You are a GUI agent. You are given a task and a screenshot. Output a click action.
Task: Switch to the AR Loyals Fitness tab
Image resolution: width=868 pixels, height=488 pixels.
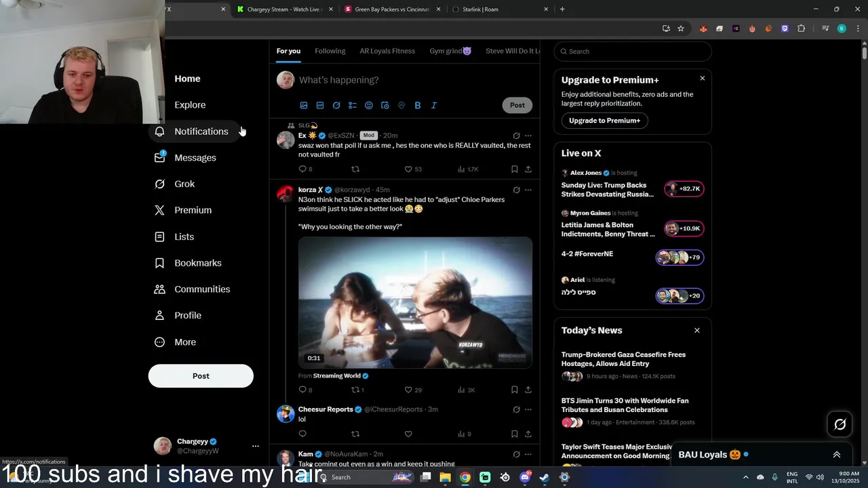(x=387, y=51)
